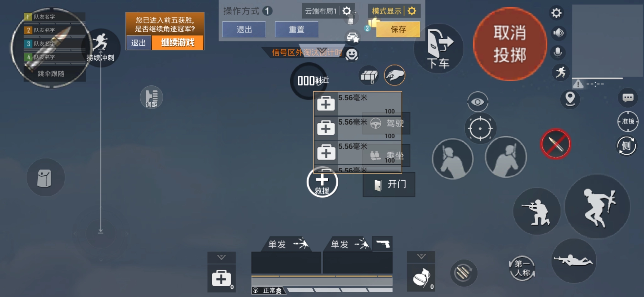644x297 pixels.
Task: Click the 保存 save button
Action: point(398,29)
